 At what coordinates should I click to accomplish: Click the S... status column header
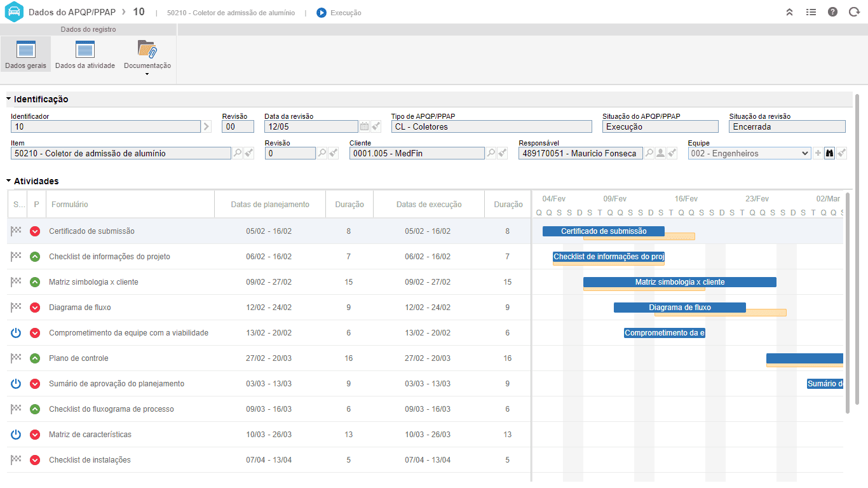pos(17,205)
